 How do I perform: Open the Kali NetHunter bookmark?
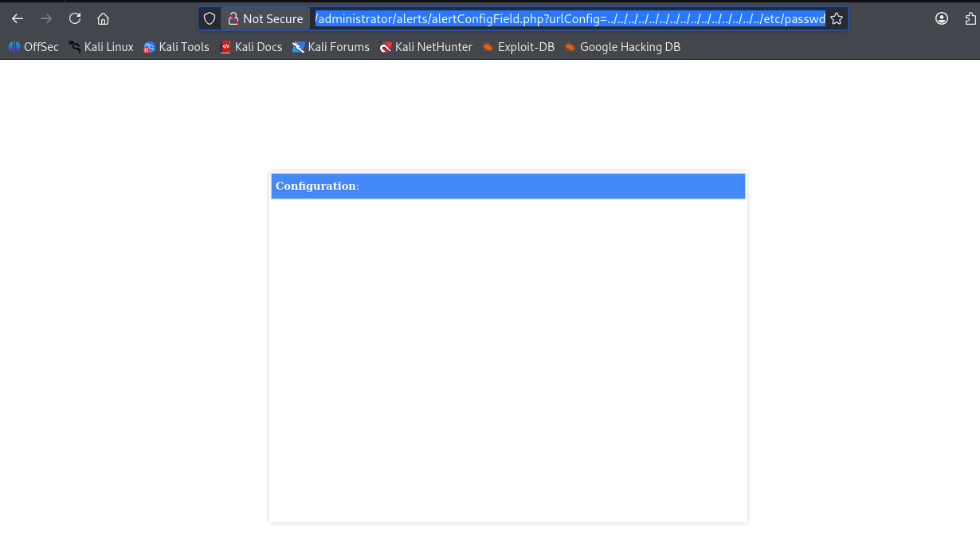[426, 47]
